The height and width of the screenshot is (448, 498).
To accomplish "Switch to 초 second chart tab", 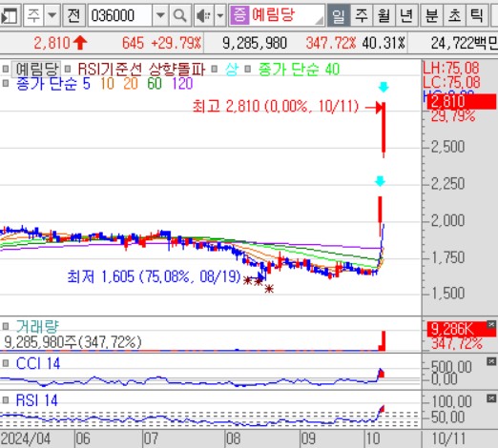I will [x=454, y=15].
